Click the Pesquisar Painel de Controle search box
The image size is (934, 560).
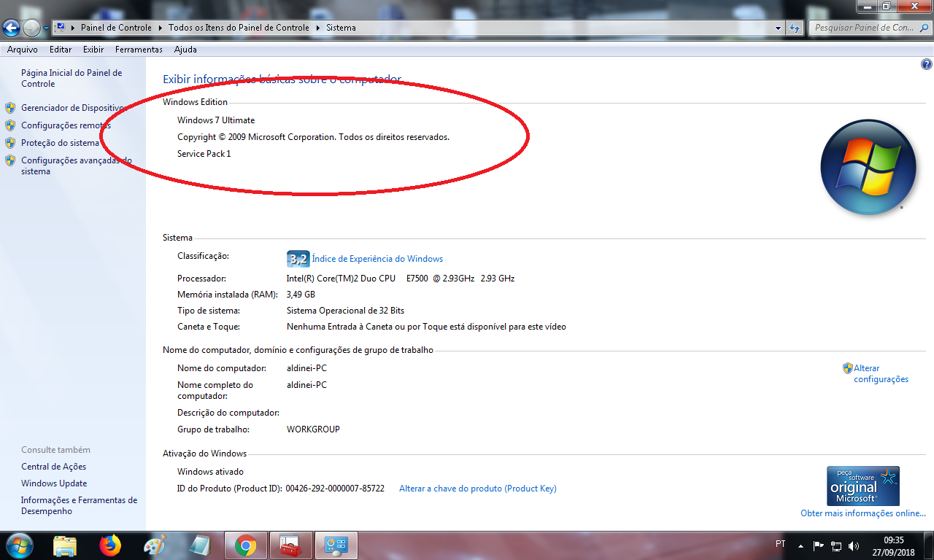(x=864, y=28)
